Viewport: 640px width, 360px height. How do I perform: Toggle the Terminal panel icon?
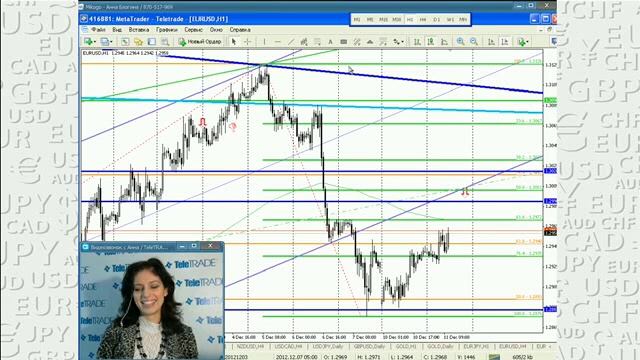point(152,42)
